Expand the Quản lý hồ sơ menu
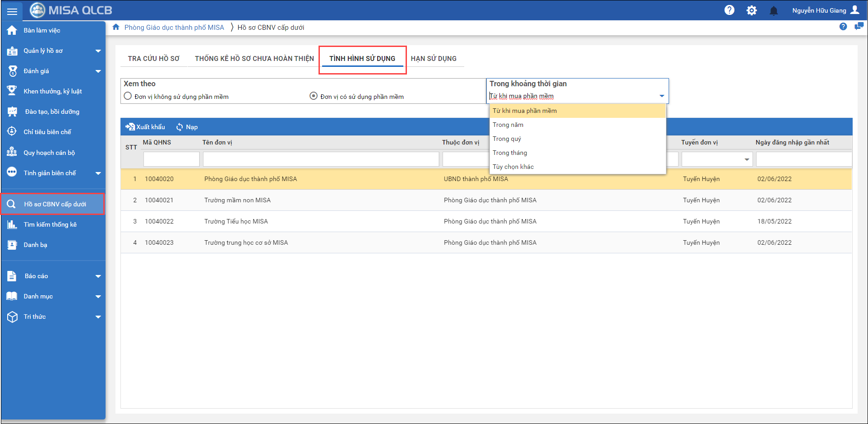Viewport: 868px width, 424px height. coord(98,51)
